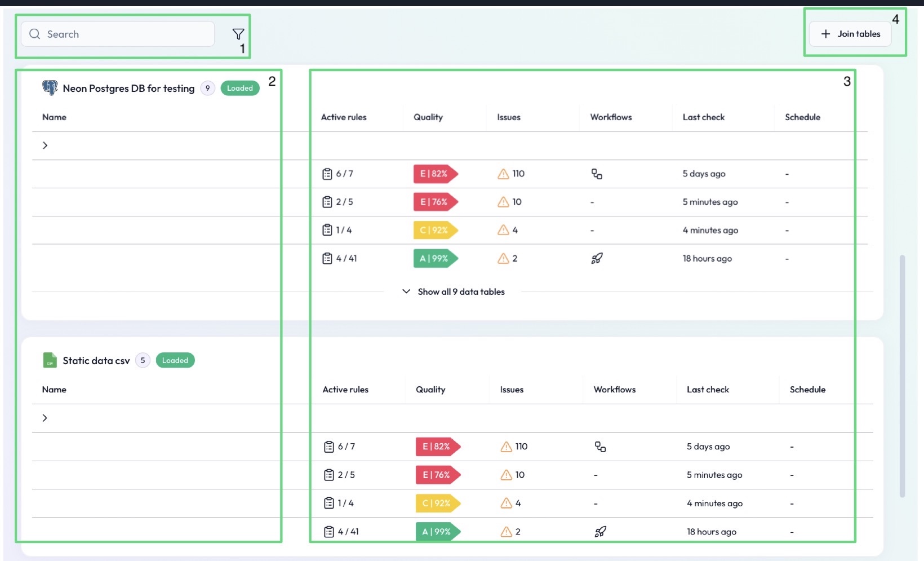Click the workflow nodes icon in Neon first row

tap(597, 174)
